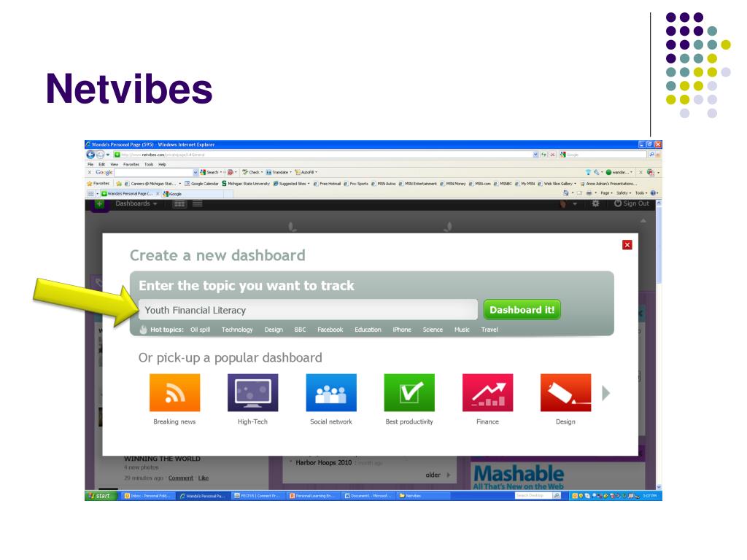Open Web Slice Gallery dropdown

(x=557, y=183)
